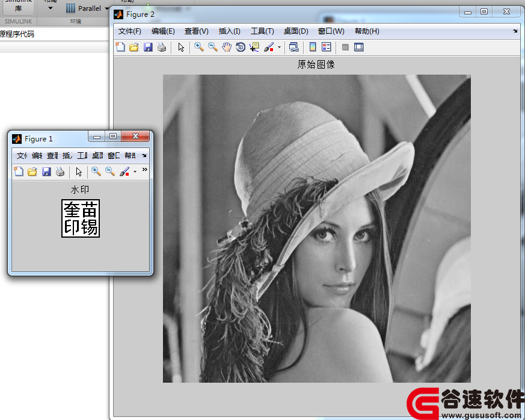Close the Figure 2 window
The image size is (525, 420).
(506, 11)
